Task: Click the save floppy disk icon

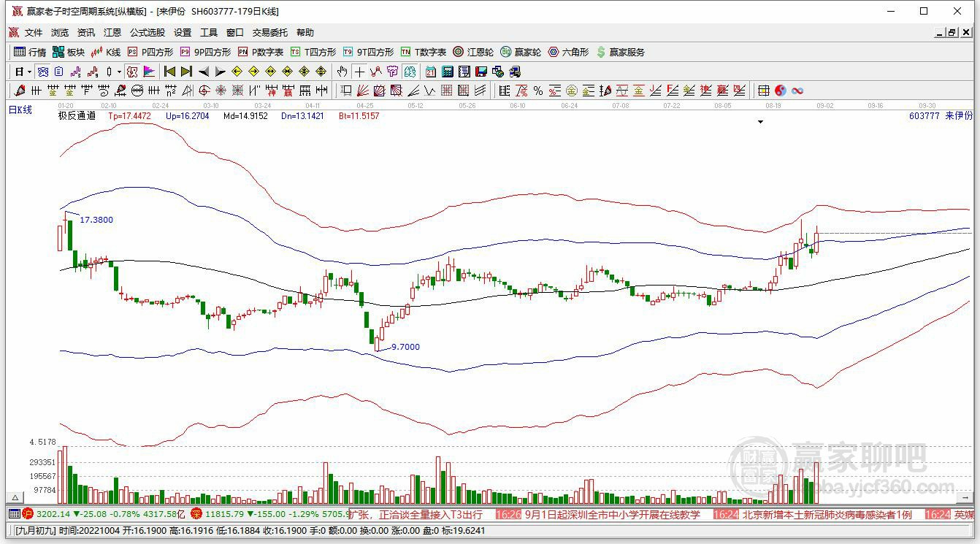Action: 481,72
